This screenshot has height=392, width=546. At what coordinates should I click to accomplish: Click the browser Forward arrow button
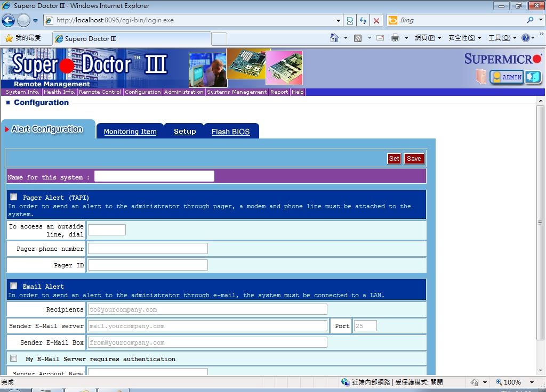pyautogui.click(x=23, y=21)
